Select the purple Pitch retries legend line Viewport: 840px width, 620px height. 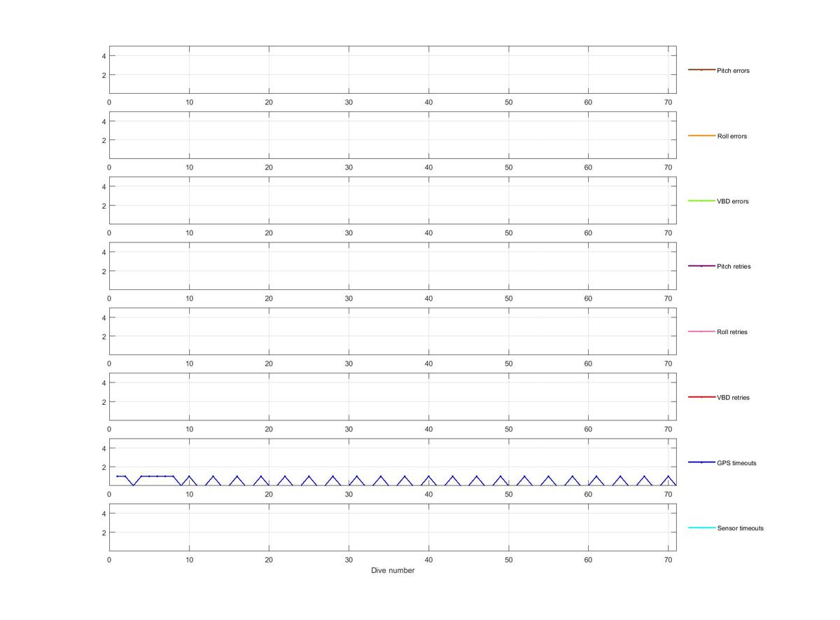point(701,266)
